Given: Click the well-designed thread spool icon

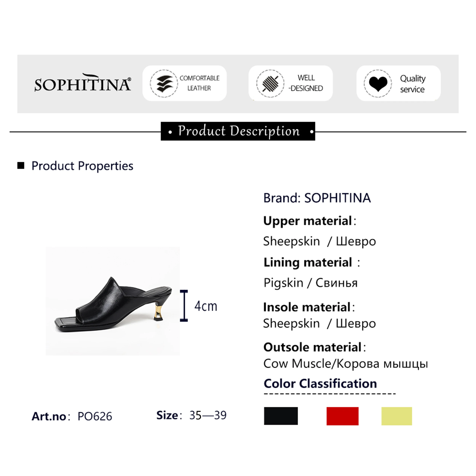Looking at the screenshot, I should [270, 83].
